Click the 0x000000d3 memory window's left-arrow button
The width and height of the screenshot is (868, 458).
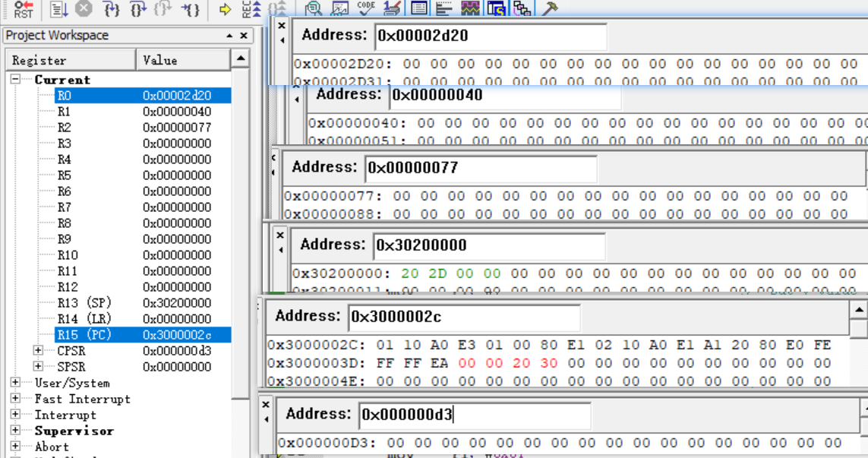tap(266, 419)
